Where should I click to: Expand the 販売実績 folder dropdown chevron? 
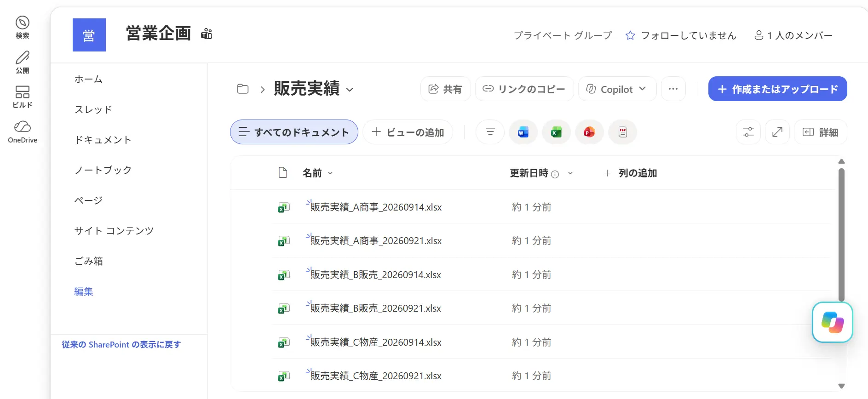[350, 90]
